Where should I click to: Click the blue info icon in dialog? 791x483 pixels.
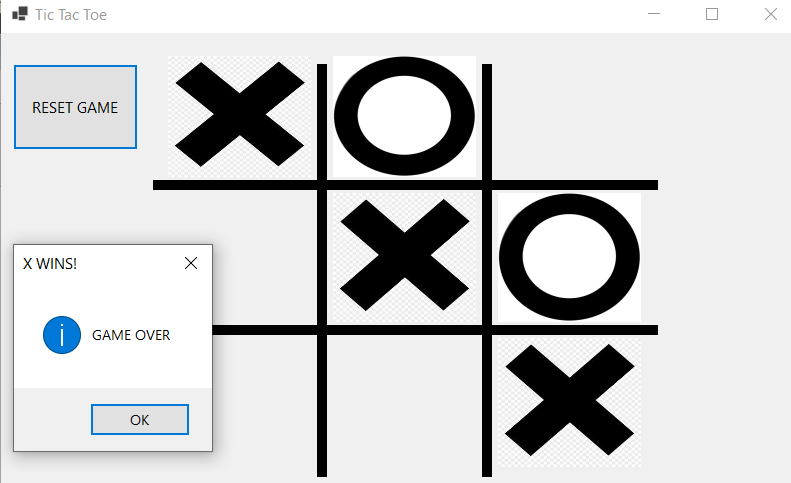point(62,335)
